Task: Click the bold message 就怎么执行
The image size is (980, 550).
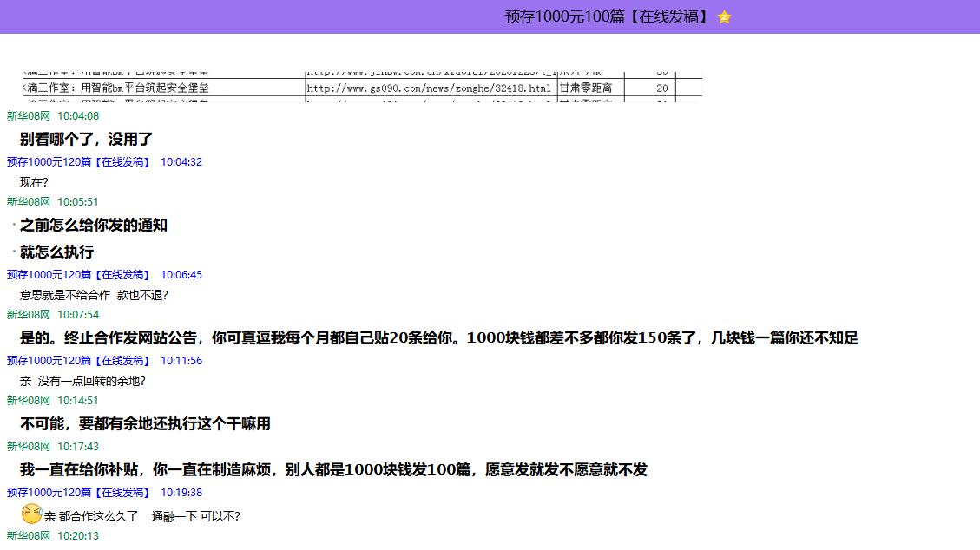Action: pos(56,252)
